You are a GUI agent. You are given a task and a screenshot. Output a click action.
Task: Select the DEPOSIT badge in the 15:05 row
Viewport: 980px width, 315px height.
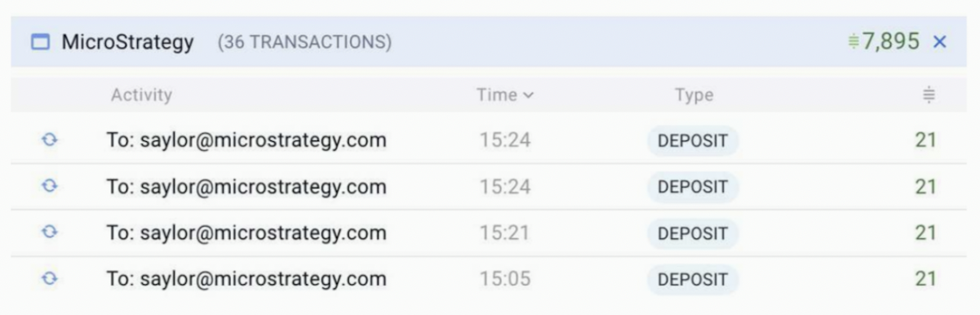click(x=693, y=280)
